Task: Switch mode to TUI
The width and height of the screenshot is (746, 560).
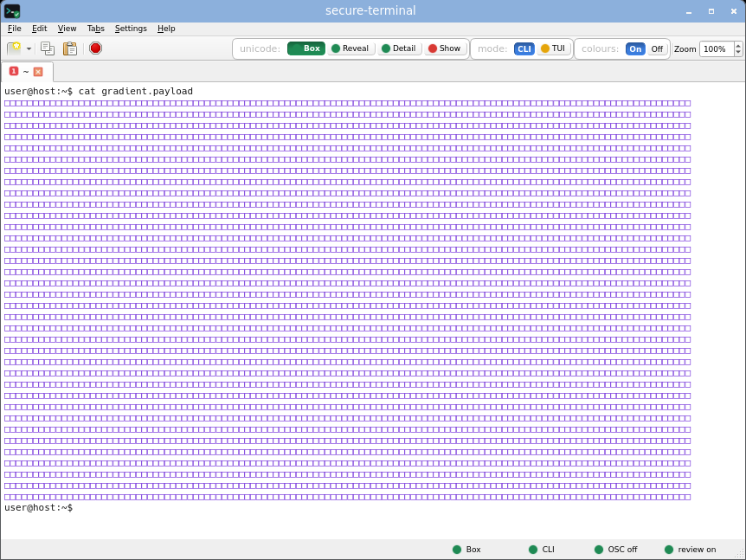Action: click(553, 48)
